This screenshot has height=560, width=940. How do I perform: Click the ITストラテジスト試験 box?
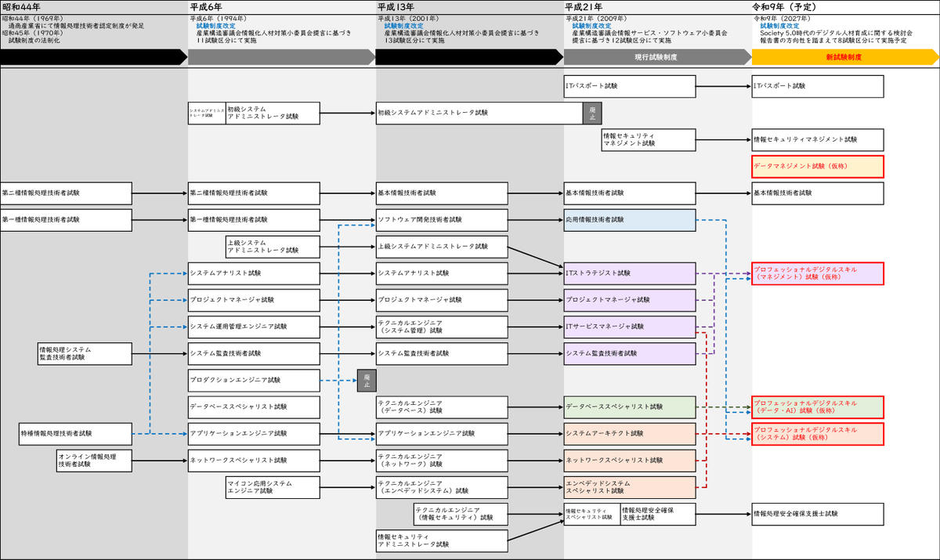(630, 273)
